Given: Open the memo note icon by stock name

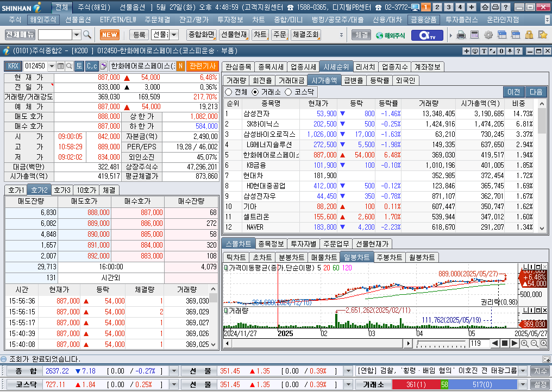Looking at the screenshot, I should coord(103,66).
